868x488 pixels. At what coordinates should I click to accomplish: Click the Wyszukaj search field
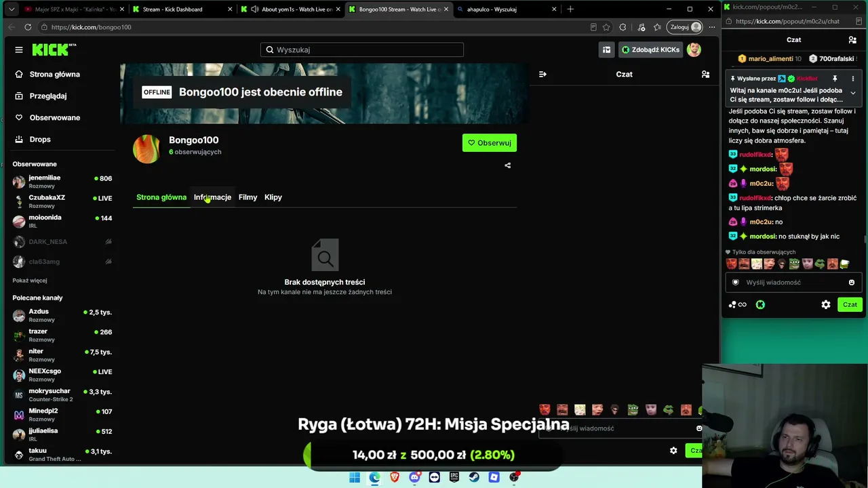pos(362,49)
